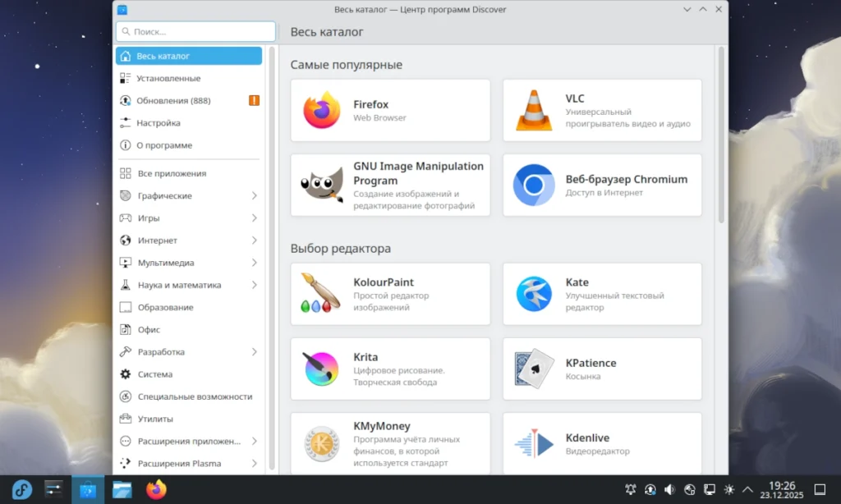Open the Kdenlive video editor icon
The height and width of the screenshot is (504, 841).
[534, 443]
